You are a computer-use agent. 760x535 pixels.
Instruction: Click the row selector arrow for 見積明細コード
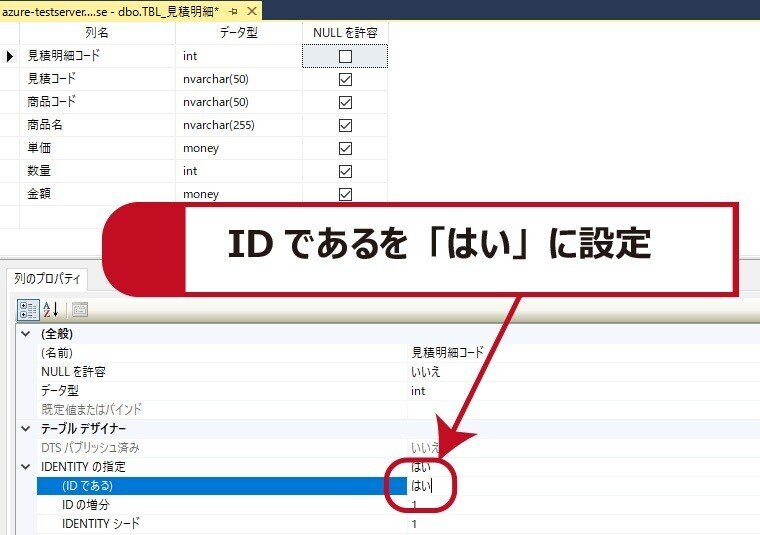tap(9, 56)
